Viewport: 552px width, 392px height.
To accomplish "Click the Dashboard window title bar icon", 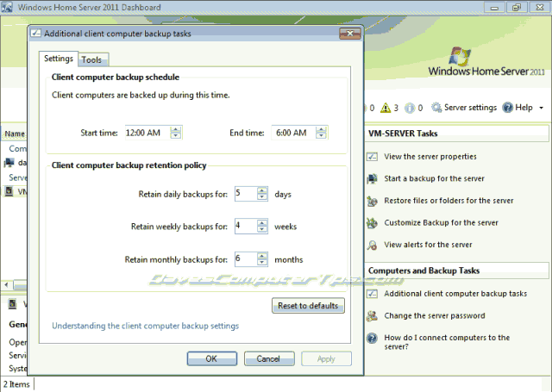I will click(7, 7).
